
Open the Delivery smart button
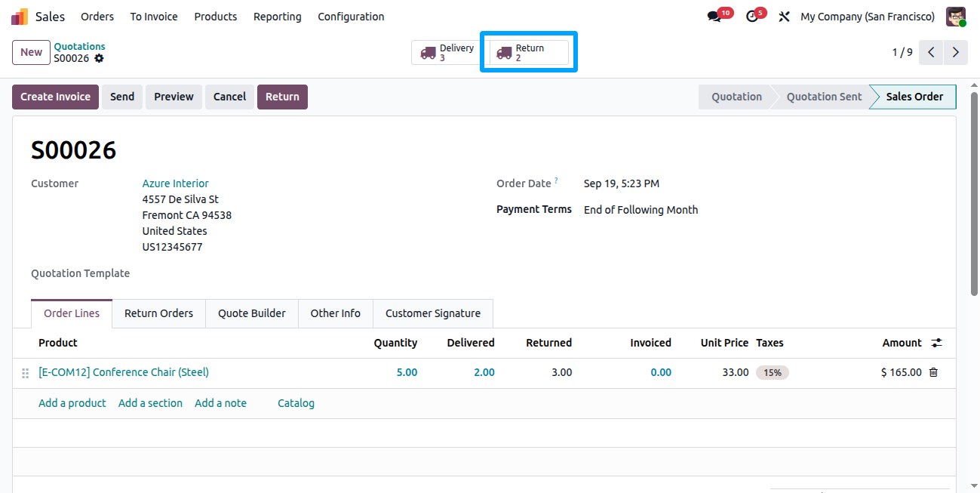coord(447,53)
